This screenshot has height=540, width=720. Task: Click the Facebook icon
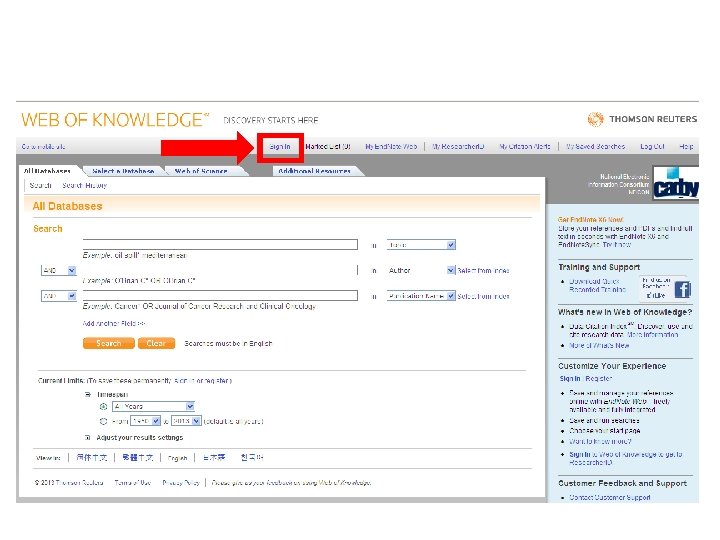point(683,289)
